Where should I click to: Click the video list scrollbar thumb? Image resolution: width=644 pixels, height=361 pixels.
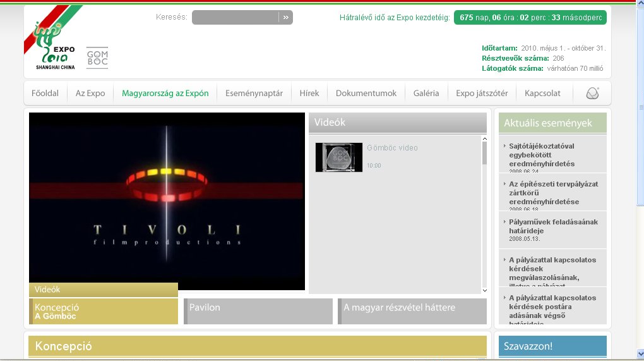485,153
